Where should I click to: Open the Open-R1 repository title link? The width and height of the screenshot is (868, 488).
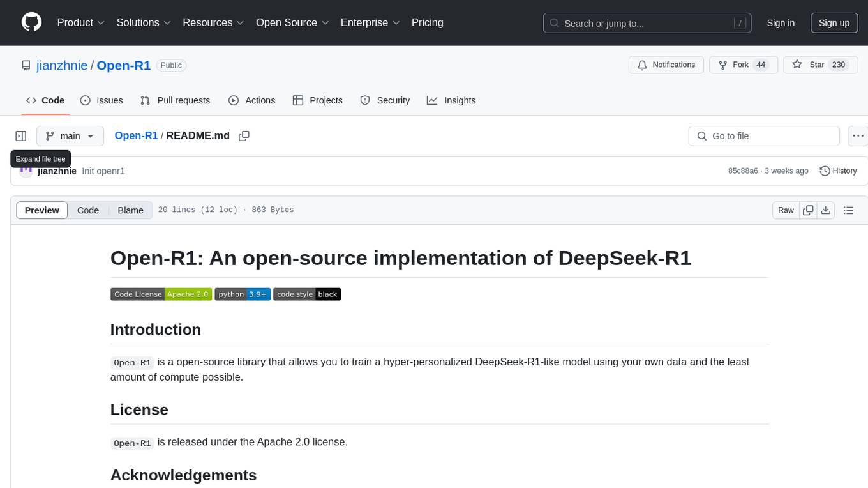(x=124, y=66)
